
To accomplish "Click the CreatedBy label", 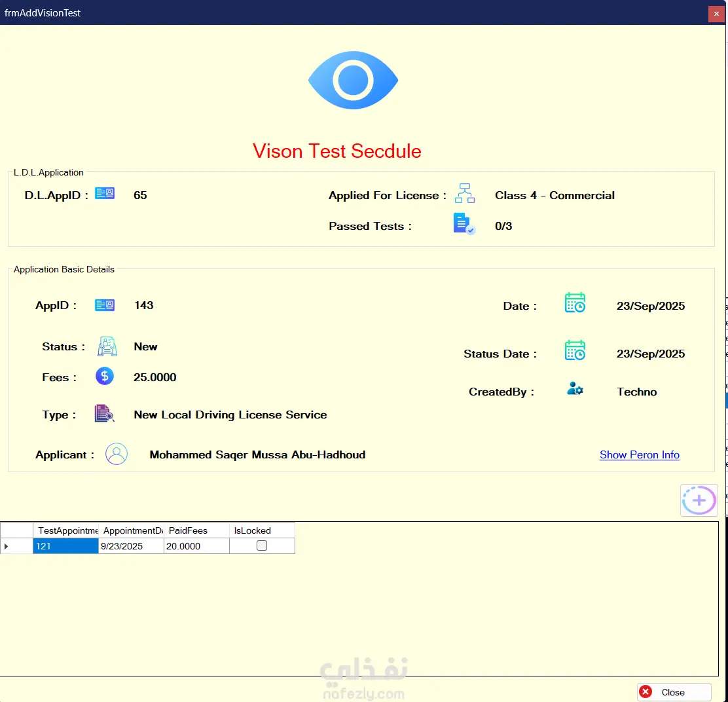I will point(501,392).
